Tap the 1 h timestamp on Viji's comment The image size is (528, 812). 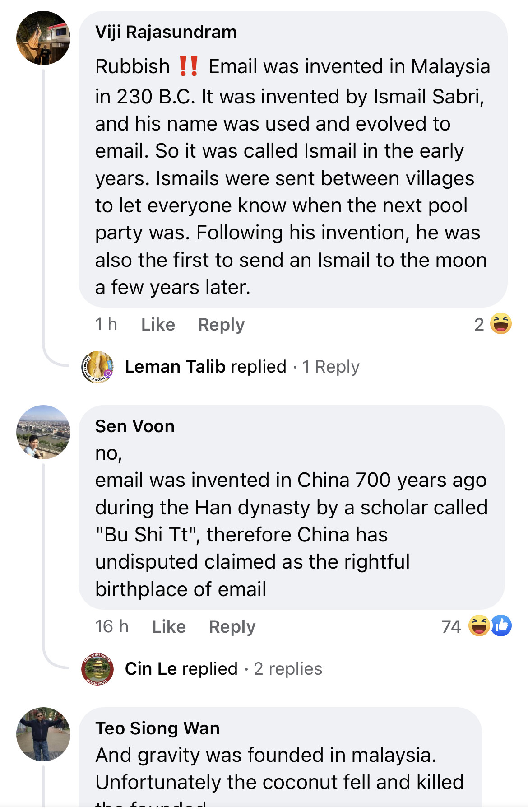click(106, 324)
